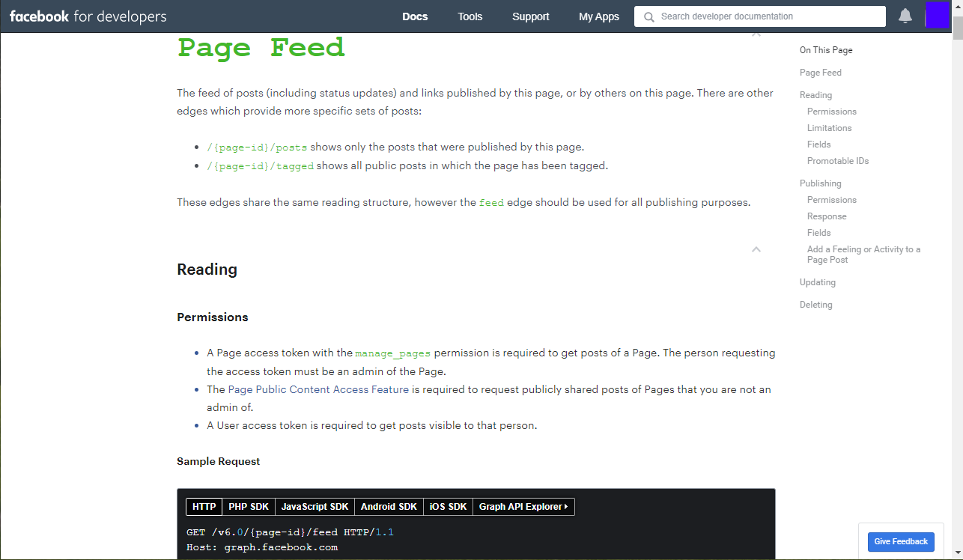Viewport: 963px width, 560px height.
Task: Click the purple profile avatar
Action: (938, 15)
